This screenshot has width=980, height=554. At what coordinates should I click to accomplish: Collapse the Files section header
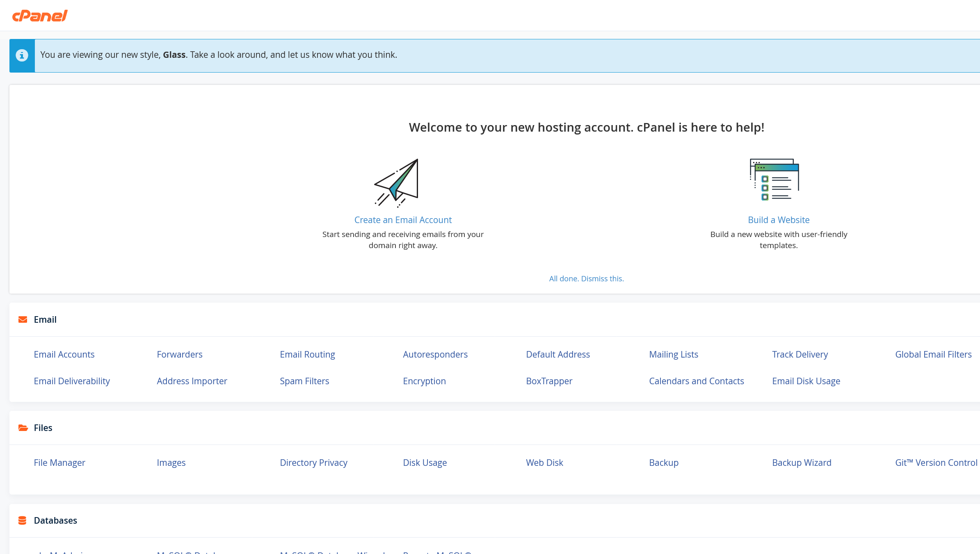(x=495, y=428)
